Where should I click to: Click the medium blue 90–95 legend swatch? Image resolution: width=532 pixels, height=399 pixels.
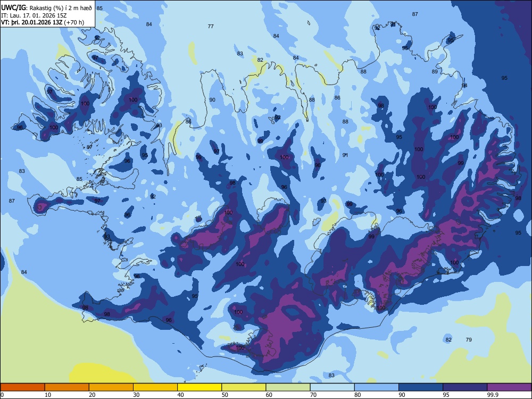(x=421, y=387)
